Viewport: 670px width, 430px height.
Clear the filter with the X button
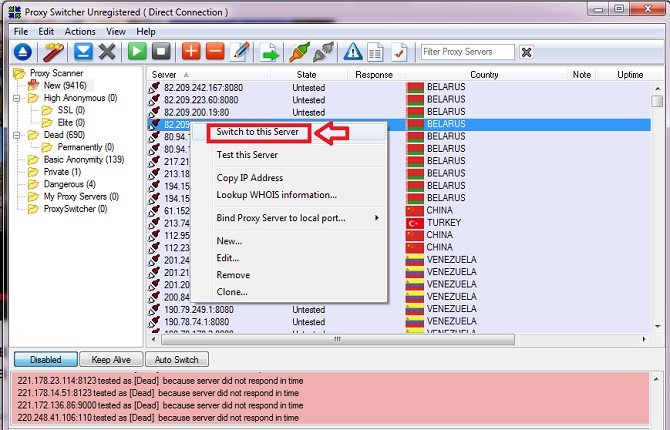[527, 52]
